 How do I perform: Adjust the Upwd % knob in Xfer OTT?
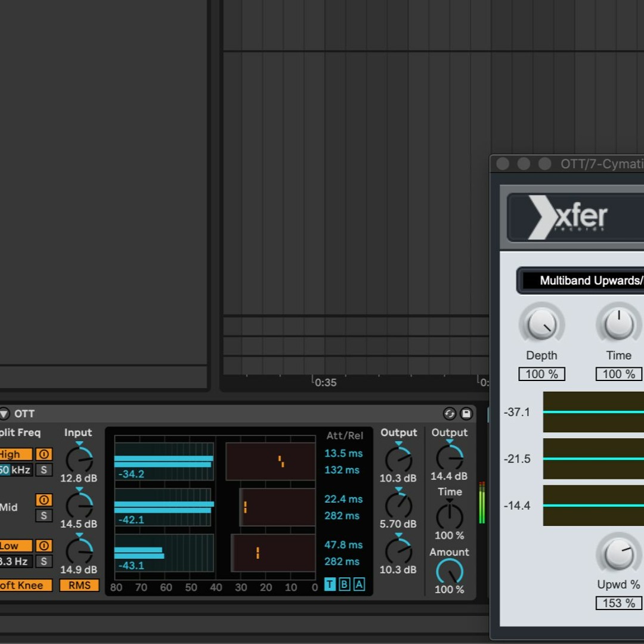619,553
